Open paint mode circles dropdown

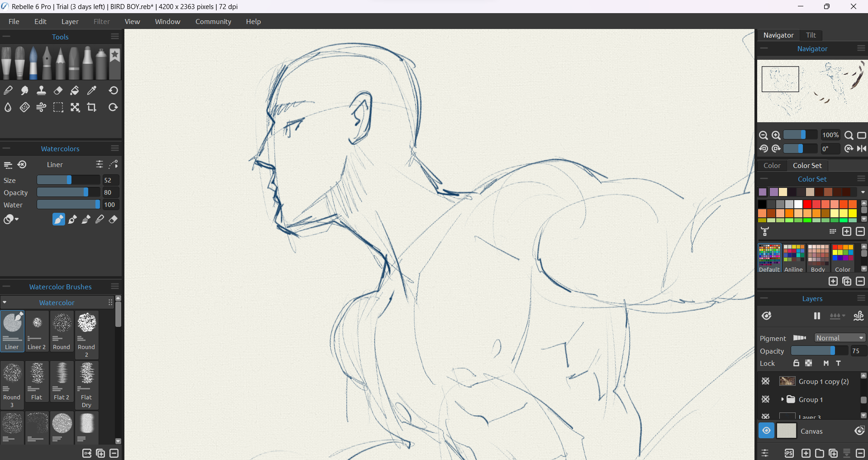(x=11, y=220)
